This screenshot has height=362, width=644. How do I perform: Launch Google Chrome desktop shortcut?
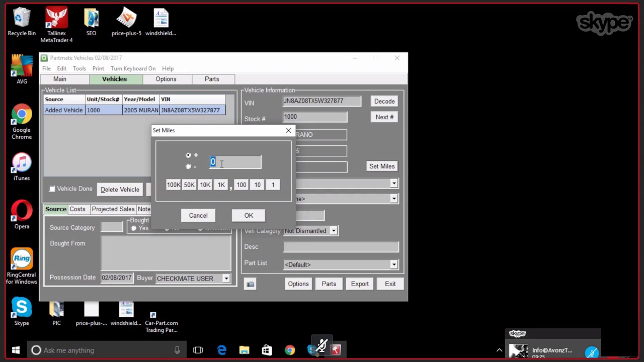click(22, 122)
